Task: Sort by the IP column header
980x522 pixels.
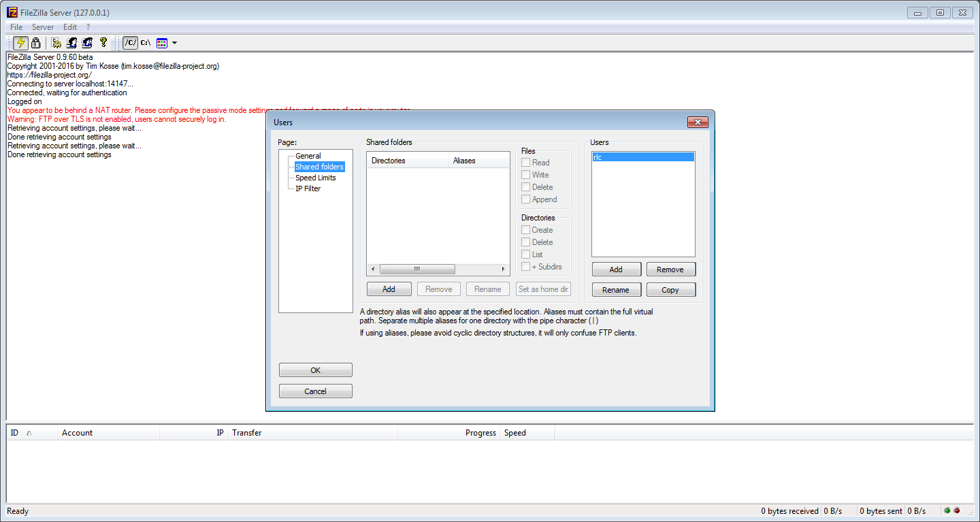Action: point(194,433)
